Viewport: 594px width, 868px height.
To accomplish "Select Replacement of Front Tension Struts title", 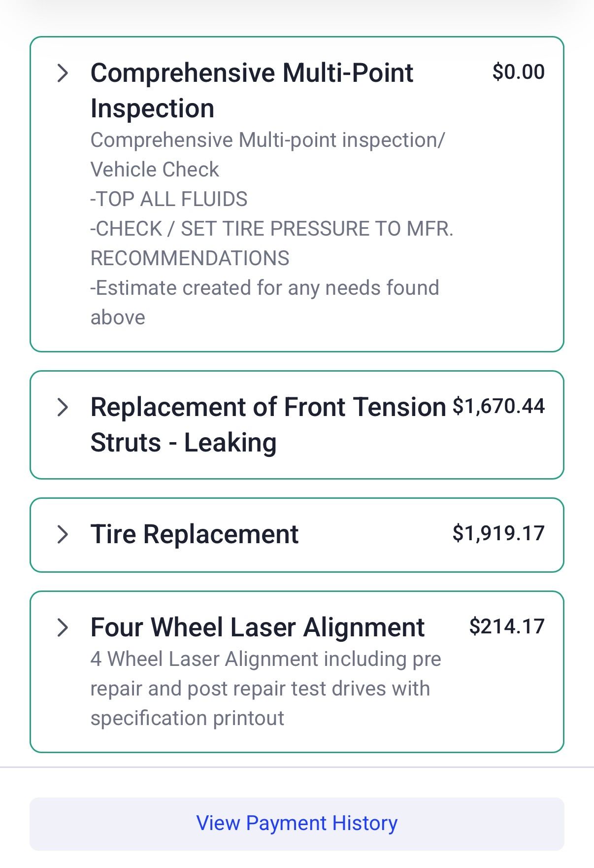I will pos(268,425).
